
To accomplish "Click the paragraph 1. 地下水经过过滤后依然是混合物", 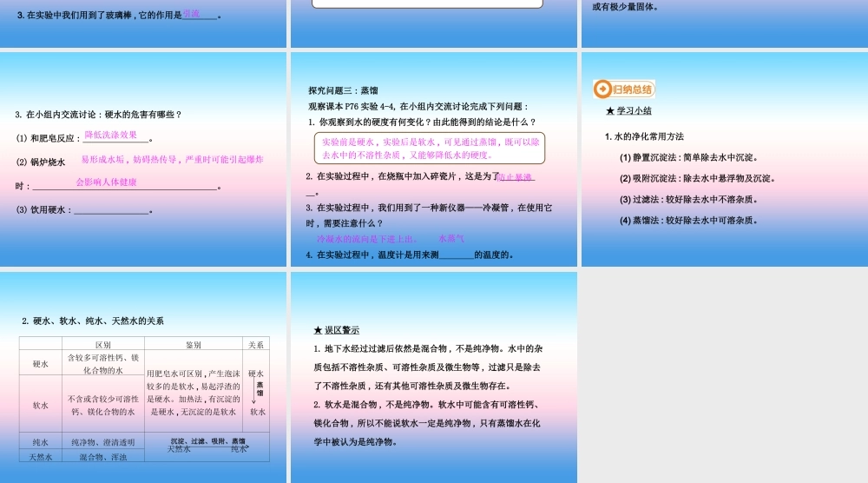I will [428, 367].
